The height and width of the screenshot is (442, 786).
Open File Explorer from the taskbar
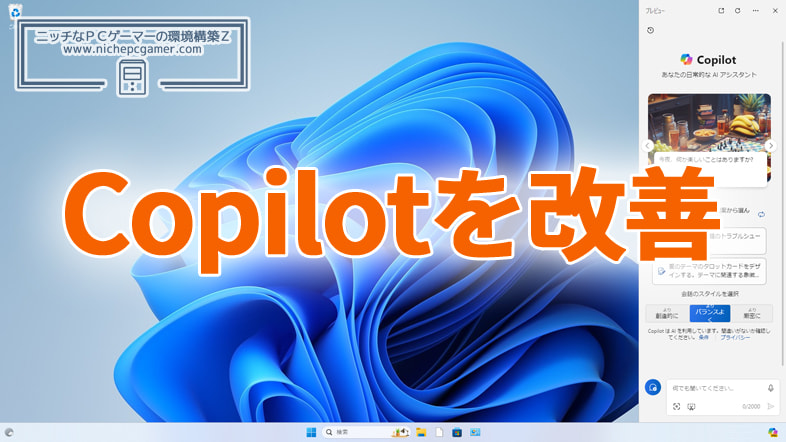421,432
